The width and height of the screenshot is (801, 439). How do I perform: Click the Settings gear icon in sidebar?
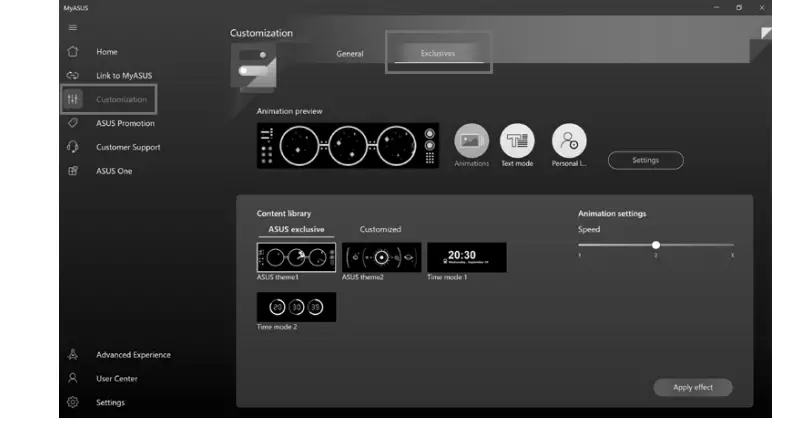73,402
